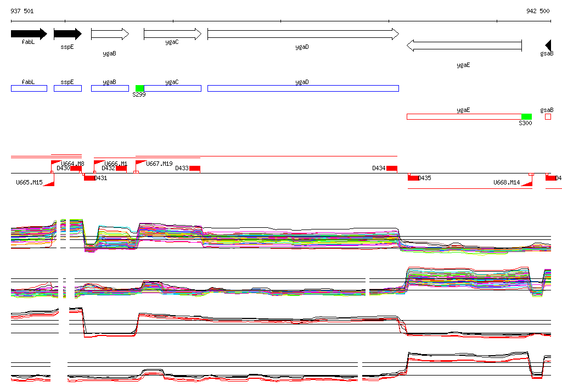562x392 pixels.
Task: Click the start coordinate 937 501
Action: pos(22,11)
